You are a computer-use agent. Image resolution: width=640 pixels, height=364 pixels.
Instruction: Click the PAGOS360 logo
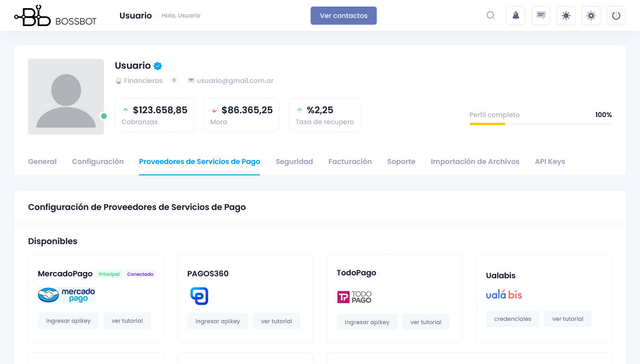[x=199, y=296]
